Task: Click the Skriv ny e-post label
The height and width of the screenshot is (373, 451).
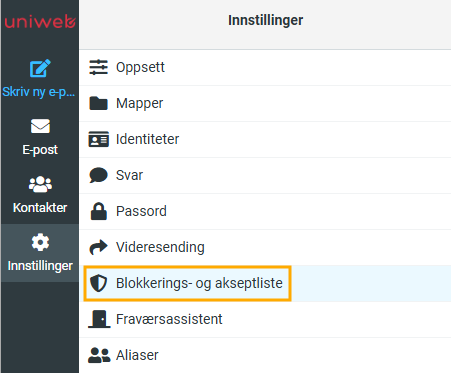Action: point(39,92)
